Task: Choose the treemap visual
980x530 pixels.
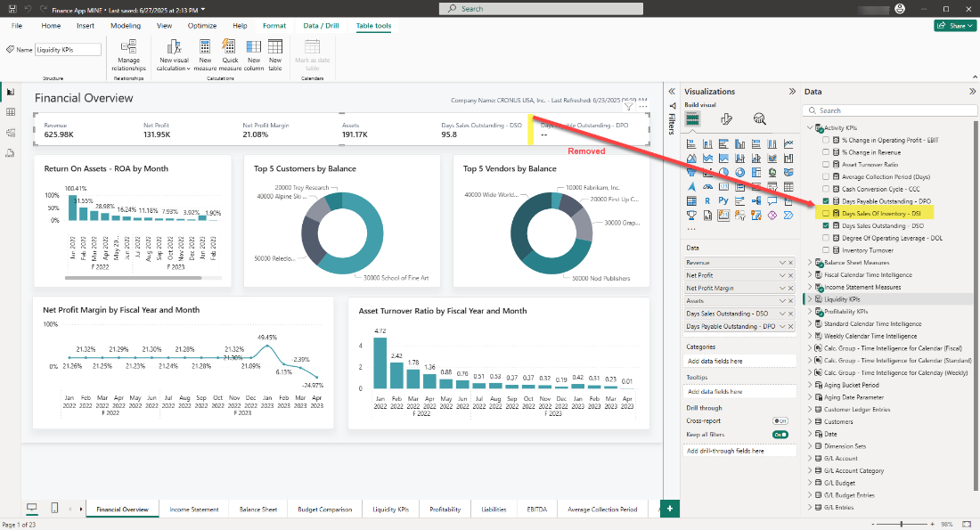Action: pyautogui.click(x=756, y=172)
